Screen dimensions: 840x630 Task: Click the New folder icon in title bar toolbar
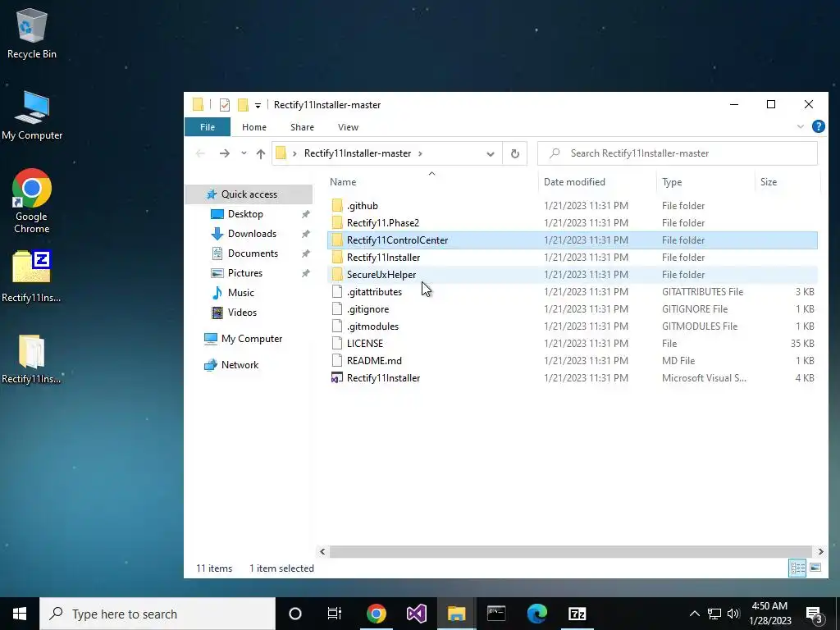[243, 105]
